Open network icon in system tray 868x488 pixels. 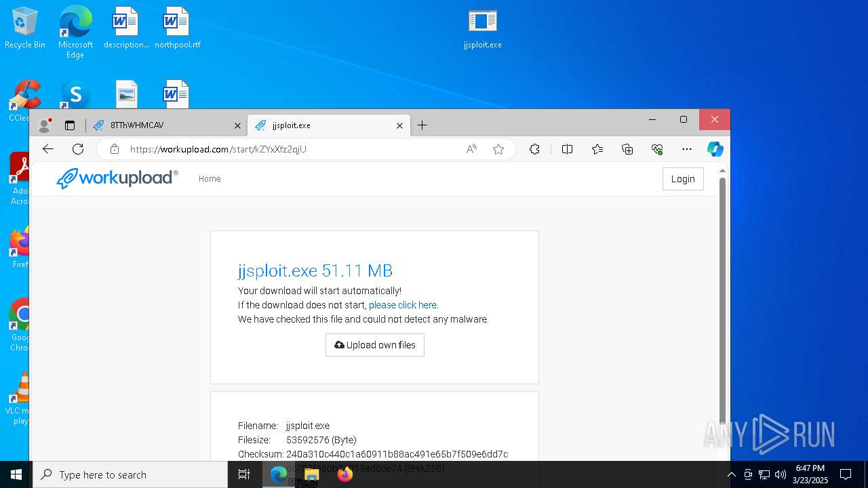point(764,474)
